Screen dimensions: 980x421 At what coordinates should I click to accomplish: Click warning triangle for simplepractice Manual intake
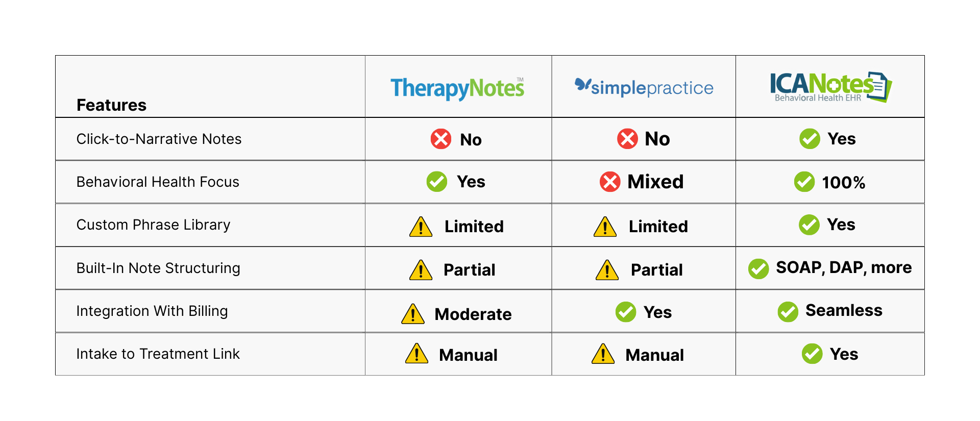pos(603,354)
